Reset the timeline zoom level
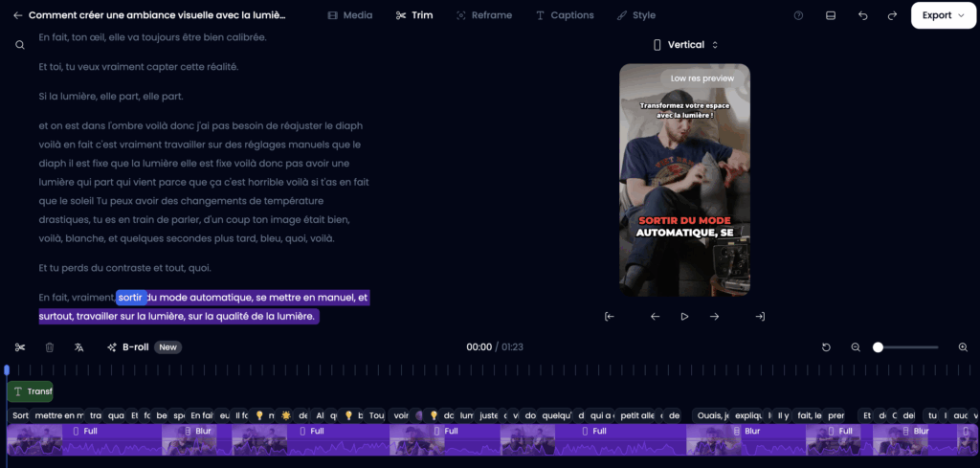Image resolution: width=980 pixels, height=468 pixels. (826, 347)
